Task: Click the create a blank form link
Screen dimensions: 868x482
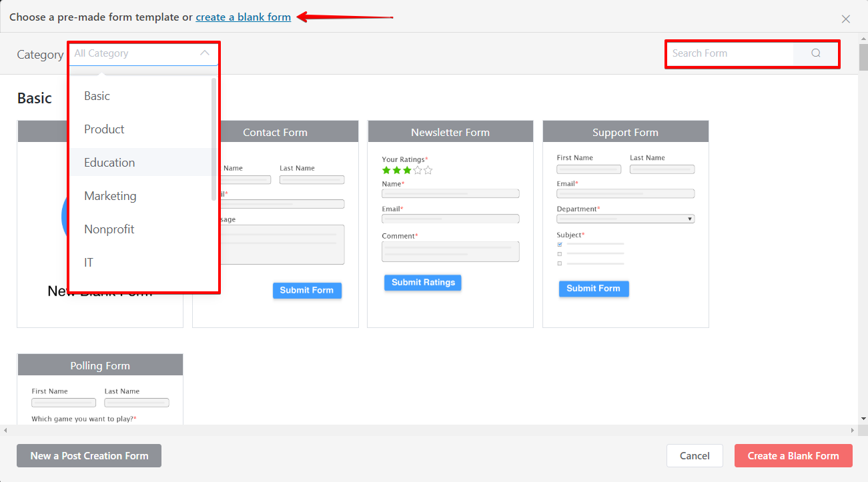Action: (243, 17)
